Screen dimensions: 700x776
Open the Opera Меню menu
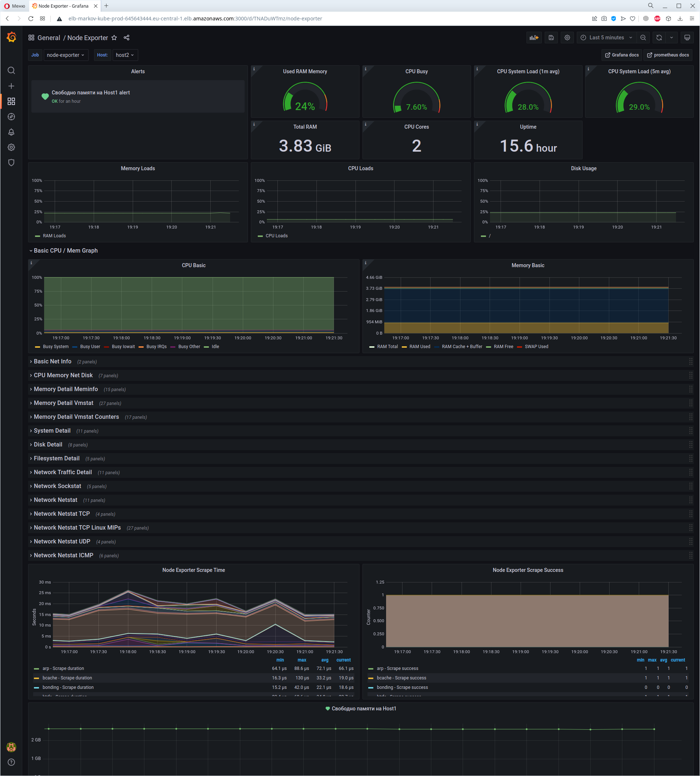(x=15, y=6)
